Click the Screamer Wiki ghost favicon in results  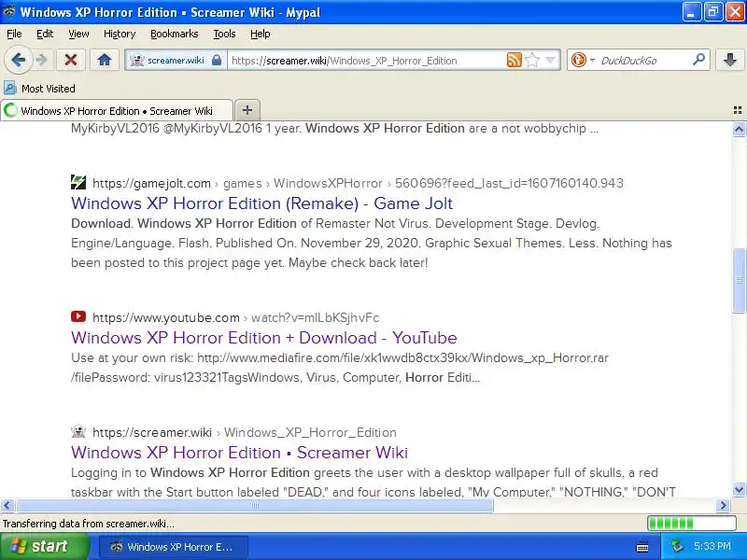click(x=78, y=431)
